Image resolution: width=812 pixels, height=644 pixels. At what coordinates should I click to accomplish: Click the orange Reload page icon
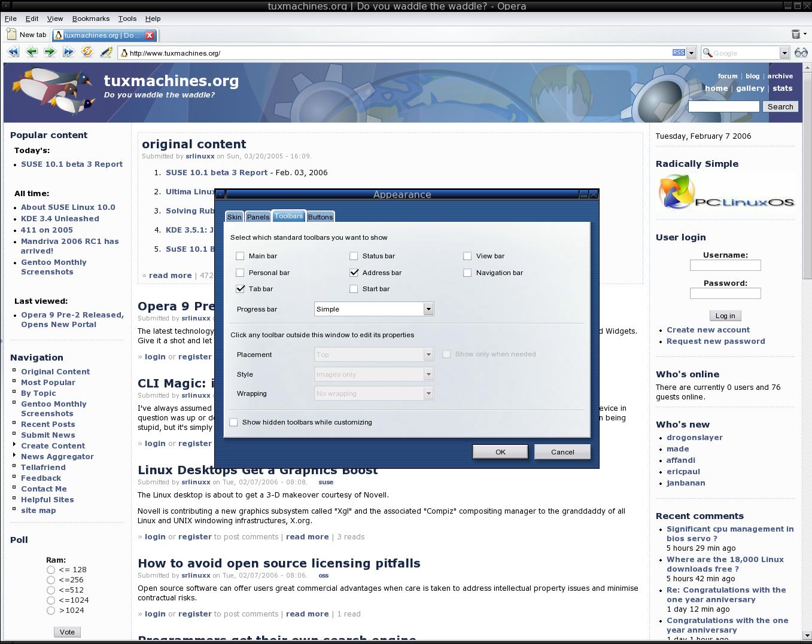pos(87,52)
